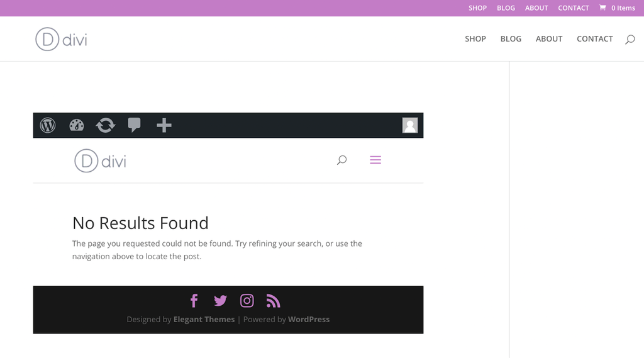Click the Divi logo in main header
644x358 pixels.
(x=62, y=40)
